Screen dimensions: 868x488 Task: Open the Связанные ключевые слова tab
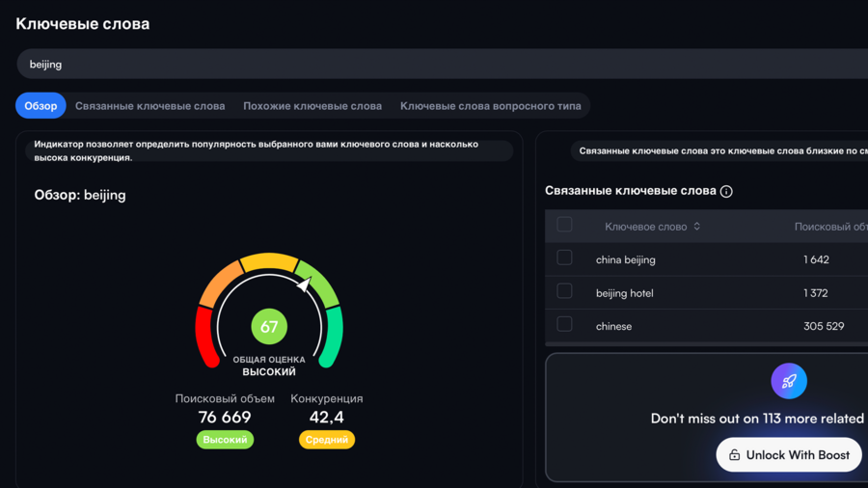click(x=149, y=106)
